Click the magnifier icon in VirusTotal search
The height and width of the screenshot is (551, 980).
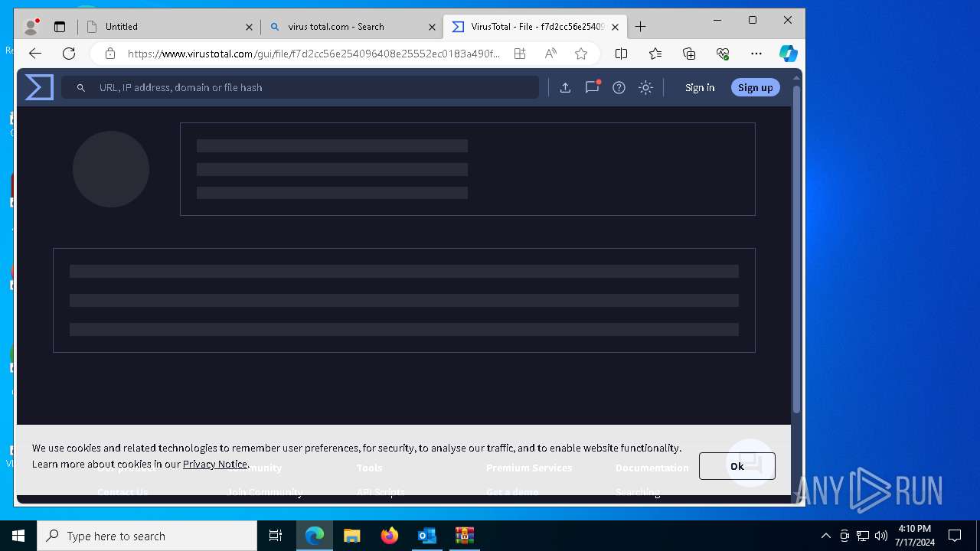[80, 88]
